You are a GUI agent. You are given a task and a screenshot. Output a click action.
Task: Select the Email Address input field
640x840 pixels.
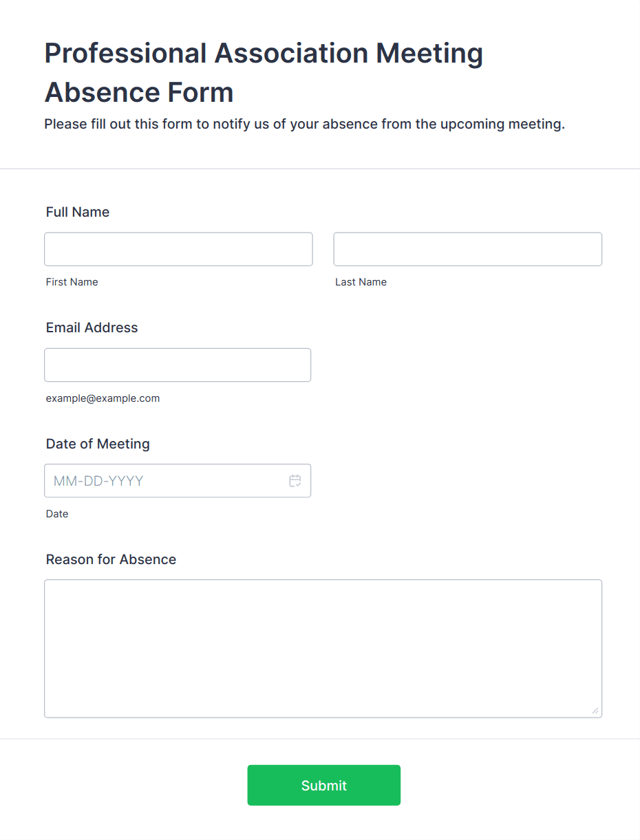[178, 365]
